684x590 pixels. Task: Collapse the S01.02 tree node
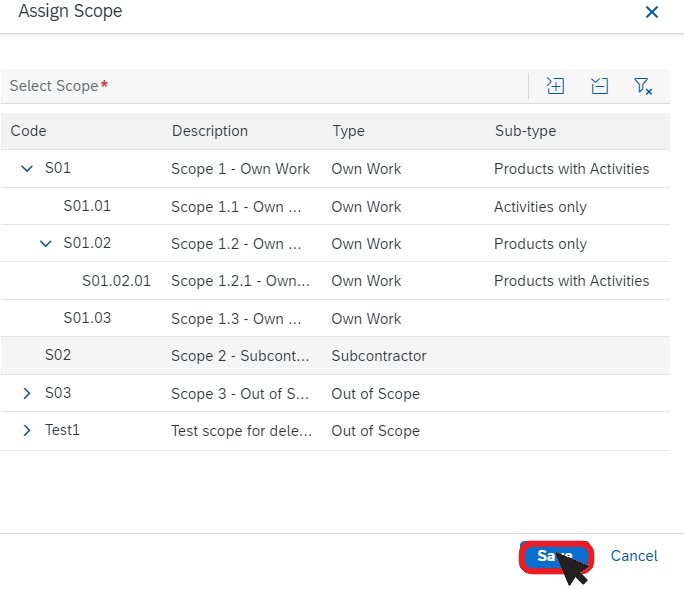(x=45, y=243)
